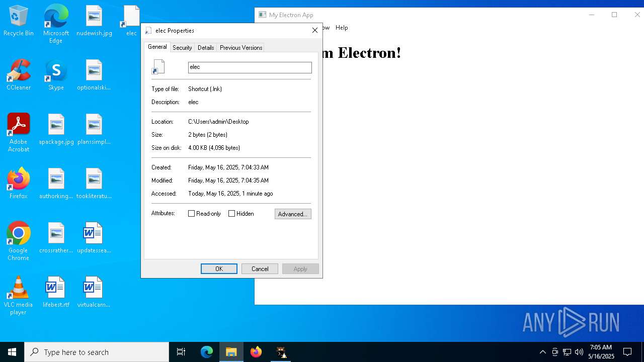Click the Shortcut (.lnk) file type text

[x=205, y=89]
